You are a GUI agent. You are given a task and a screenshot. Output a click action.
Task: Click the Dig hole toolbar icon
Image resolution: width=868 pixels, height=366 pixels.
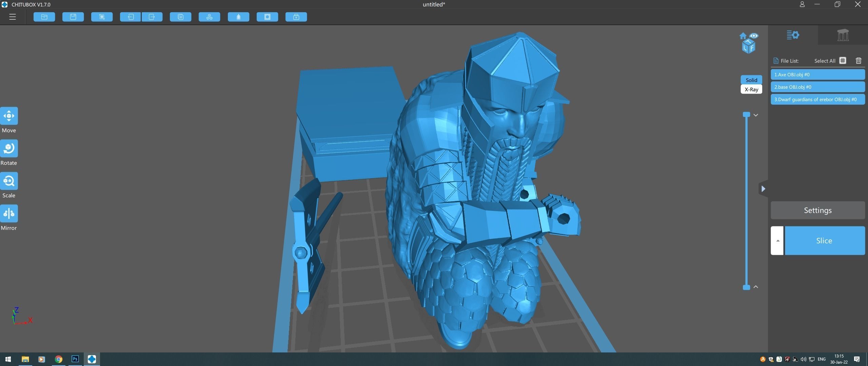pos(267,17)
